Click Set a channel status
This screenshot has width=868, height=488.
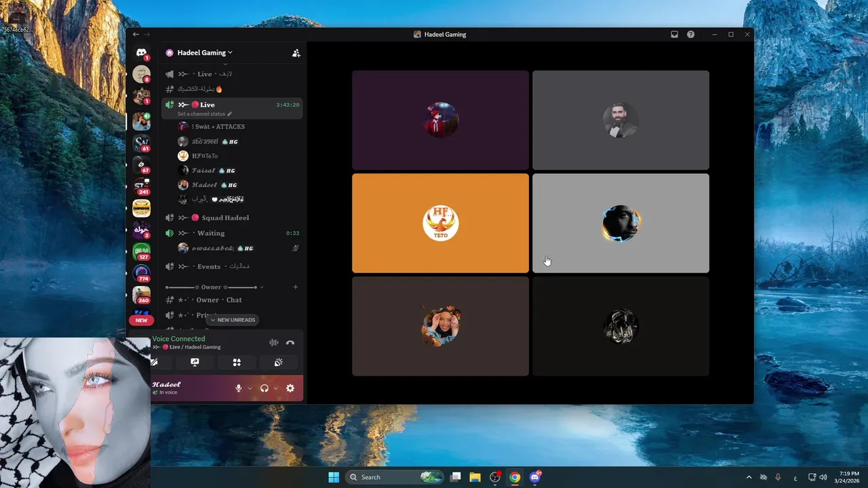204,114
